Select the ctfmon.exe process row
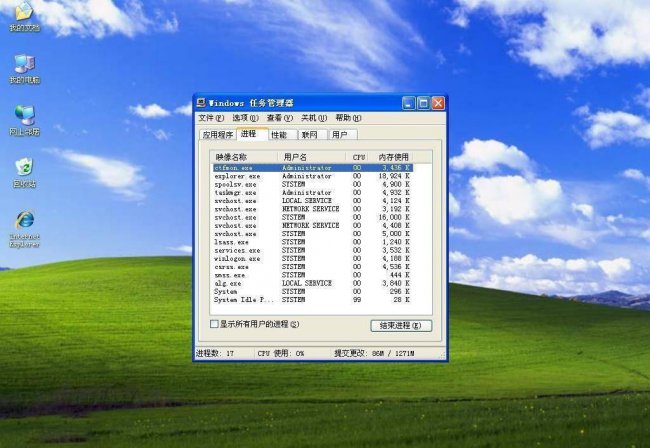 point(313,168)
